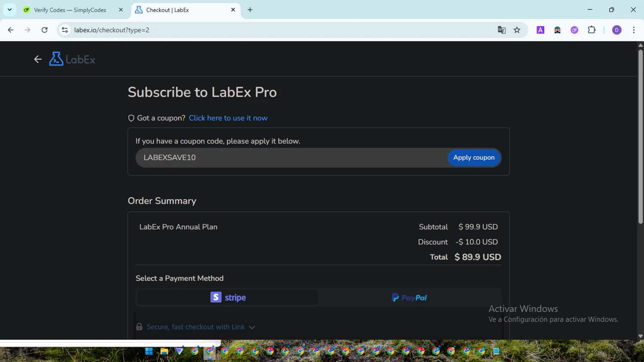This screenshot has height=362, width=644.
Task: Select the Checkout | LabEx tab
Action: point(180,10)
